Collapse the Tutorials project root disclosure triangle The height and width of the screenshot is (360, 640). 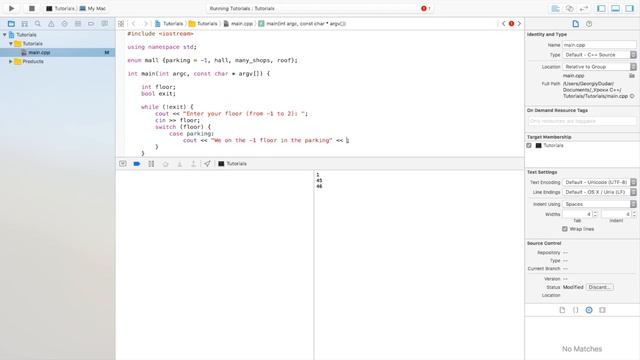(x=4, y=35)
